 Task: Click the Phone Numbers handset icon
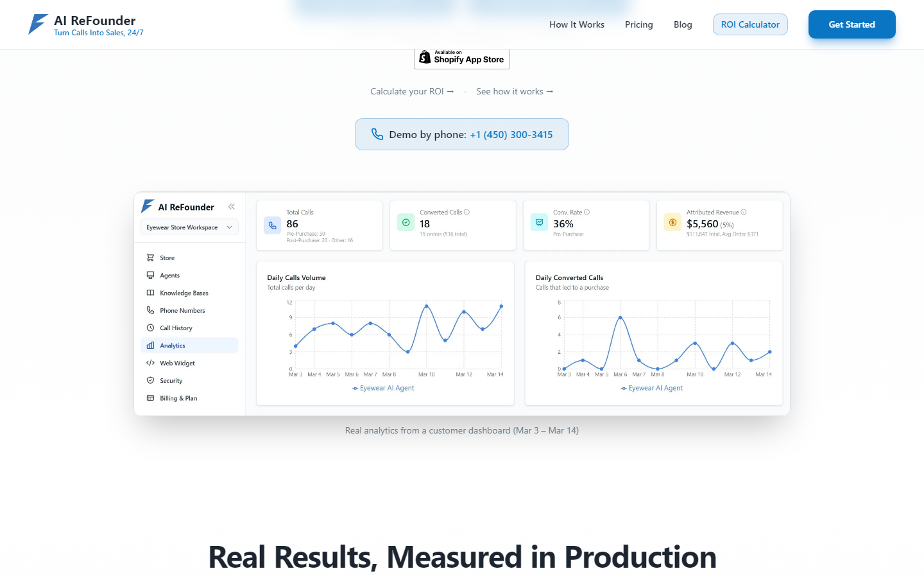click(x=150, y=310)
